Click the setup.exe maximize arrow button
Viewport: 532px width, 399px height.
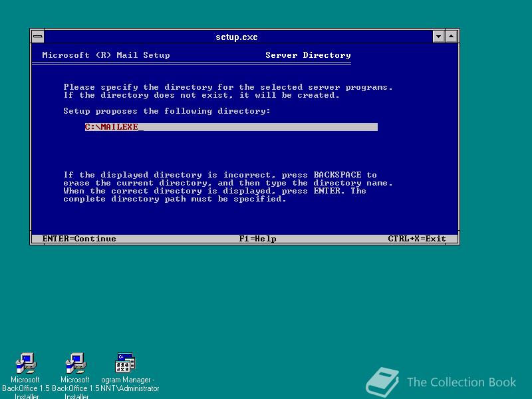(x=452, y=37)
